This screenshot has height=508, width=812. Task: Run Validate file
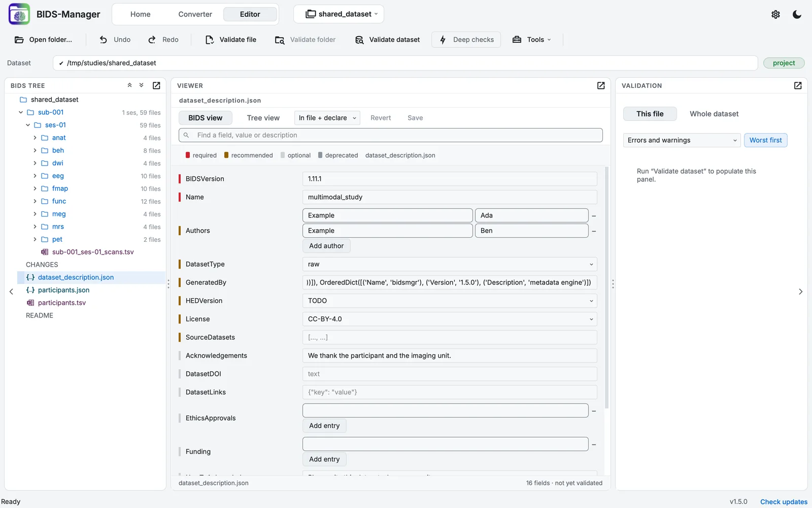click(x=231, y=40)
